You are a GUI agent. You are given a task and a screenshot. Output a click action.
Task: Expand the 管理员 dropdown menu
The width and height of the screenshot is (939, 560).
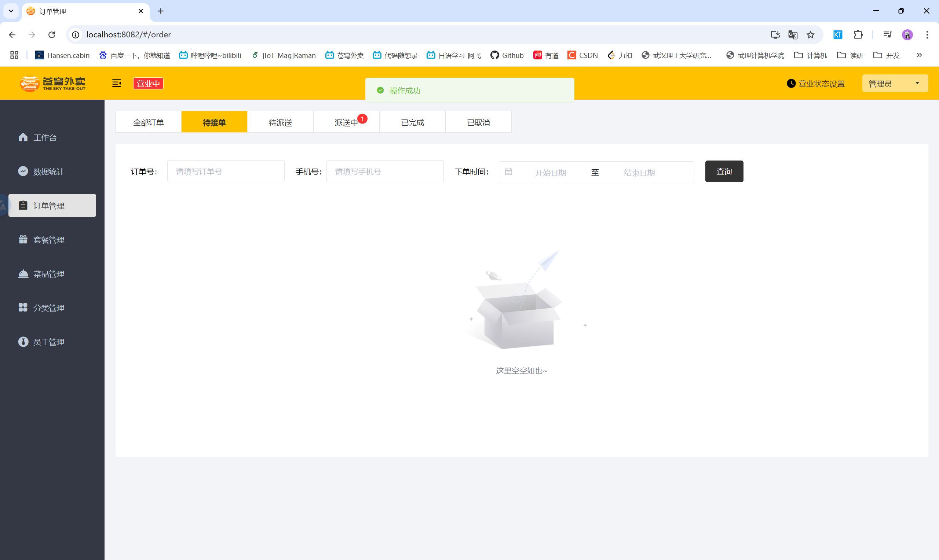[895, 84]
